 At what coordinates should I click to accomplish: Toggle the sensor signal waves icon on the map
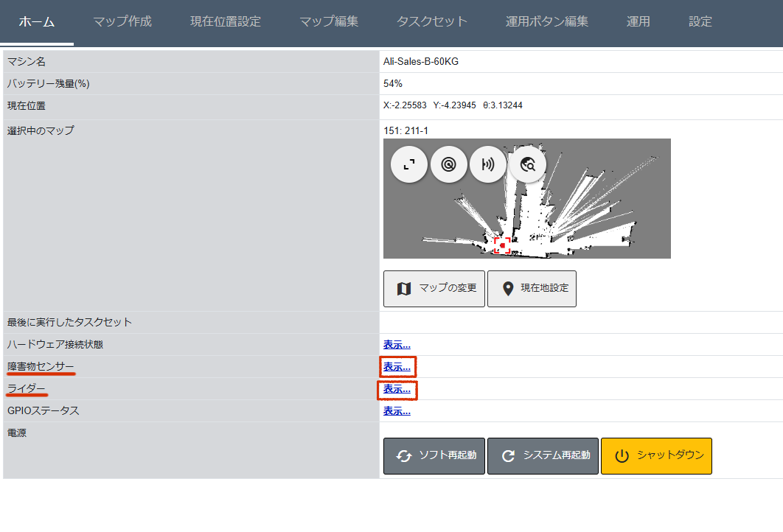click(487, 166)
